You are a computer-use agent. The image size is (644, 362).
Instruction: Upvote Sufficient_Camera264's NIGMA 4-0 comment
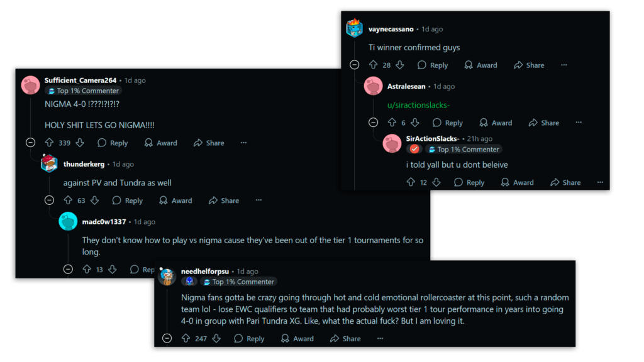(x=49, y=143)
